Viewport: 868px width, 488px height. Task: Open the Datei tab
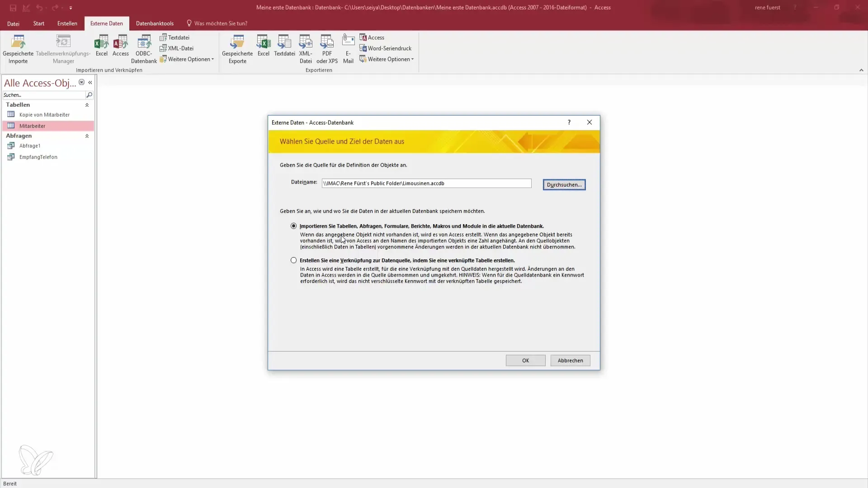tap(13, 23)
